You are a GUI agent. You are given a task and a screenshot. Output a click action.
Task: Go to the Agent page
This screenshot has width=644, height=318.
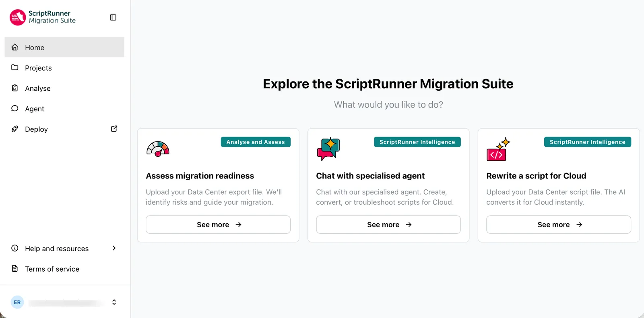(64, 109)
